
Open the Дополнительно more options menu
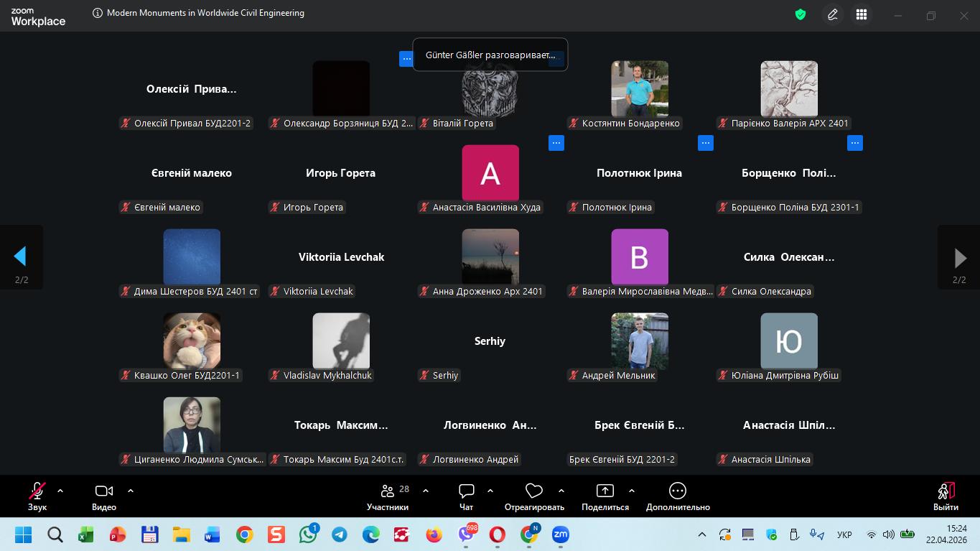pos(677,496)
